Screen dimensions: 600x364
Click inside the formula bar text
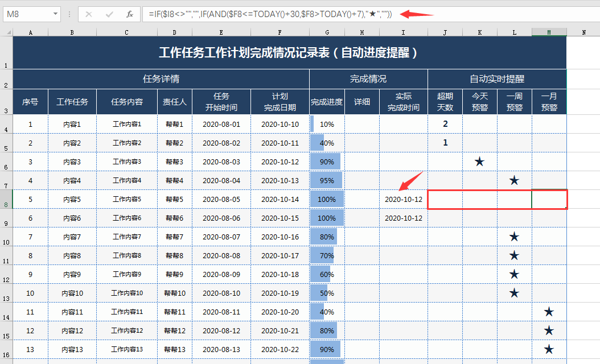tap(270, 14)
